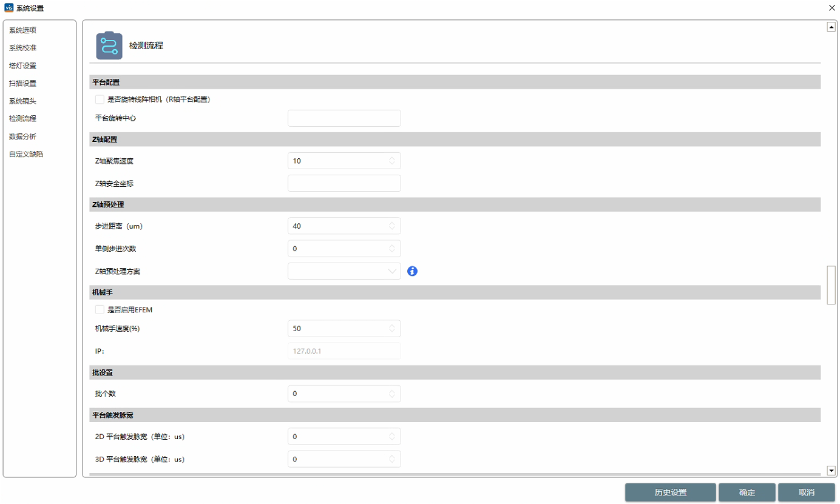Click the spinner arrows on 批个数 field
Screen dimensions: 840x504
coord(392,394)
